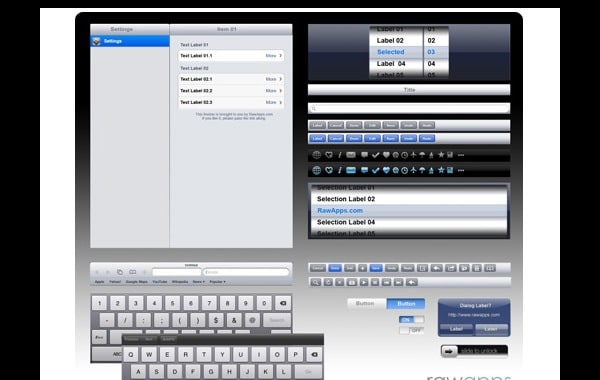600x380 pixels.
Task: Tap the gray airplane icon
Action: tap(414, 155)
